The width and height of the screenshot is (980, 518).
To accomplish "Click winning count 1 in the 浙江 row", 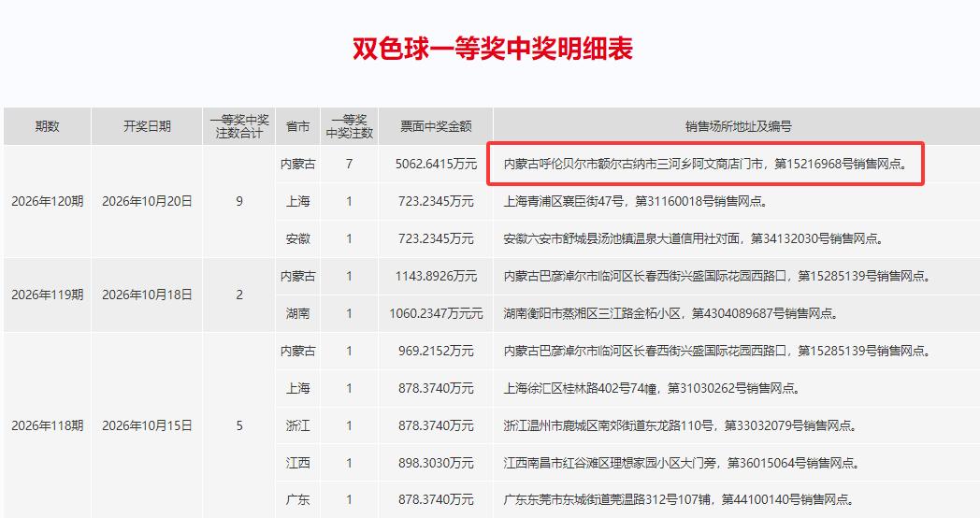I will pos(349,425).
